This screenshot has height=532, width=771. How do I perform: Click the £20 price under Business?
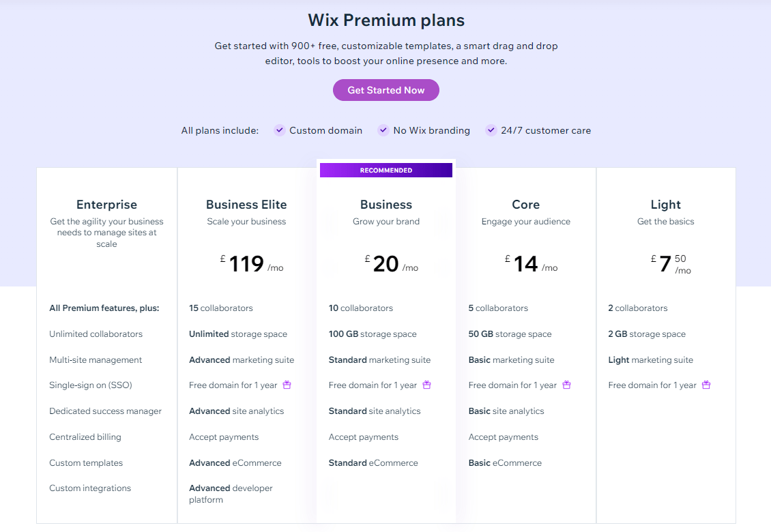385,263
